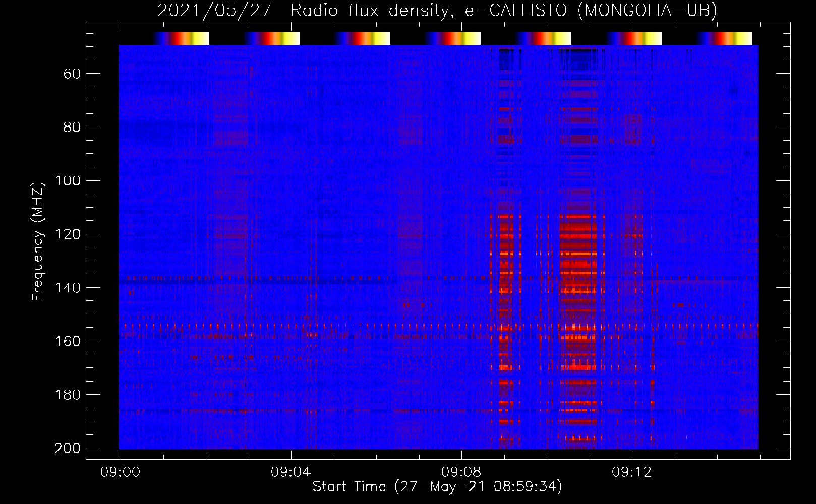This screenshot has height=504, width=816.
Task: Click the Frequency (MHZ) axis label
Action: coord(38,241)
